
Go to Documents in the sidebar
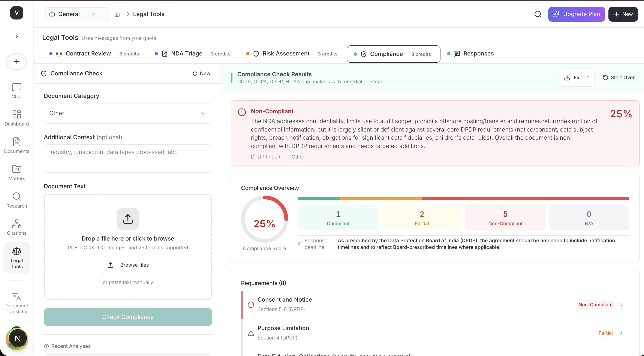(x=17, y=145)
